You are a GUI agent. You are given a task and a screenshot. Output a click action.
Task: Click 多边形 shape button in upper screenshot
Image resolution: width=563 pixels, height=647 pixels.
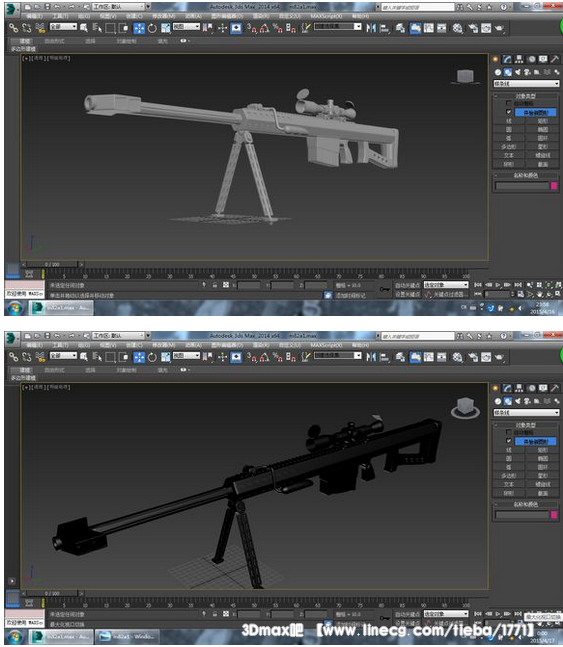tap(509, 147)
